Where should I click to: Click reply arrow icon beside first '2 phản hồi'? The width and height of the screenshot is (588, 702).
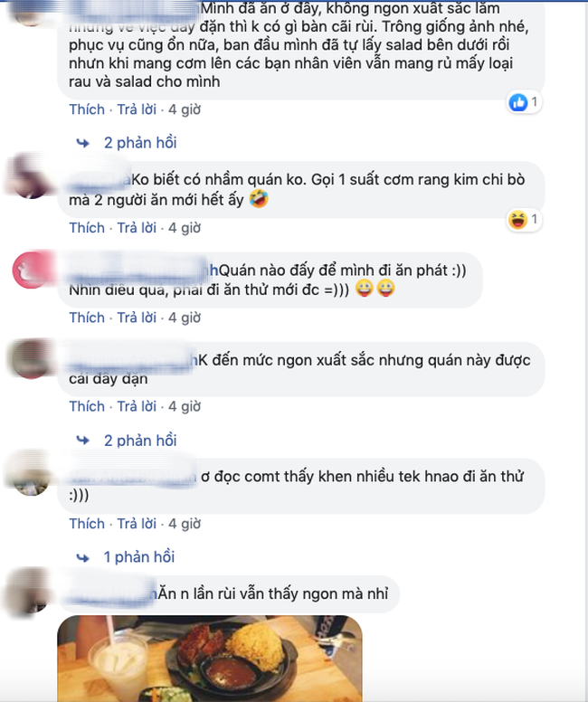coord(83,143)
